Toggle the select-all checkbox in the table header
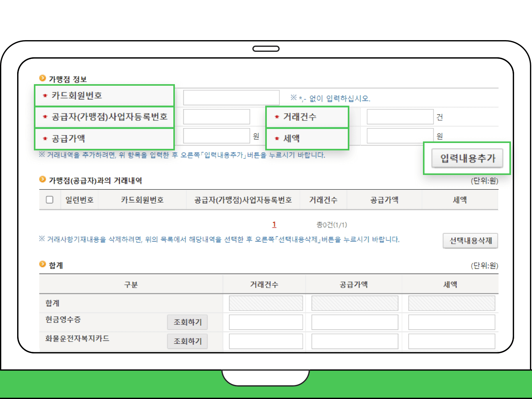Image resolution: width=532 pixels, height=399 pixels. [x=49, y=199]
